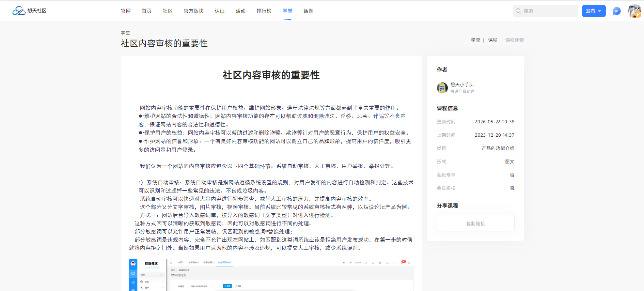The width and height of the screenshot is (644, 291).
Task: Open the 认证 nav item
Action: (x=220, y=11)
